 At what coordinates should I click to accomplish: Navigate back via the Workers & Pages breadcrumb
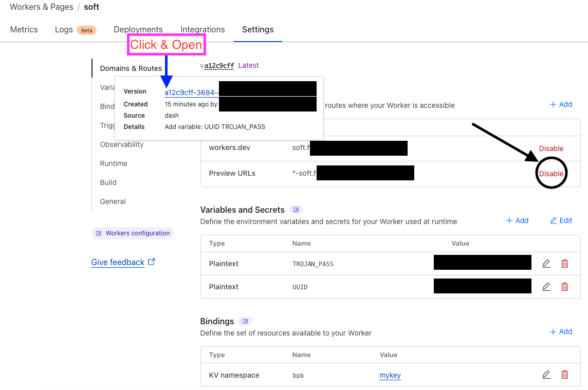coord(41,7)
